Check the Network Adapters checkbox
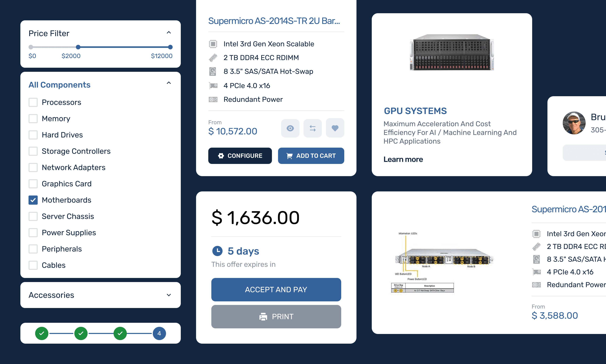 click(33, 167)
